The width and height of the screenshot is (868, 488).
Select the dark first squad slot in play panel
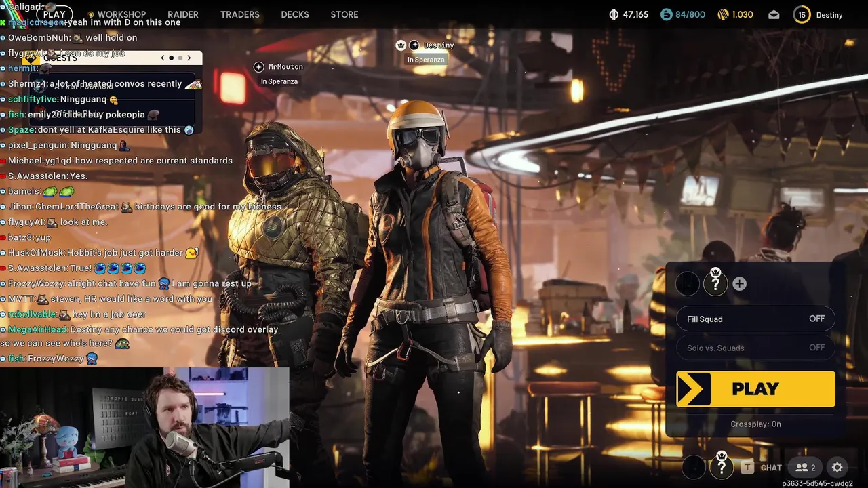688,284
